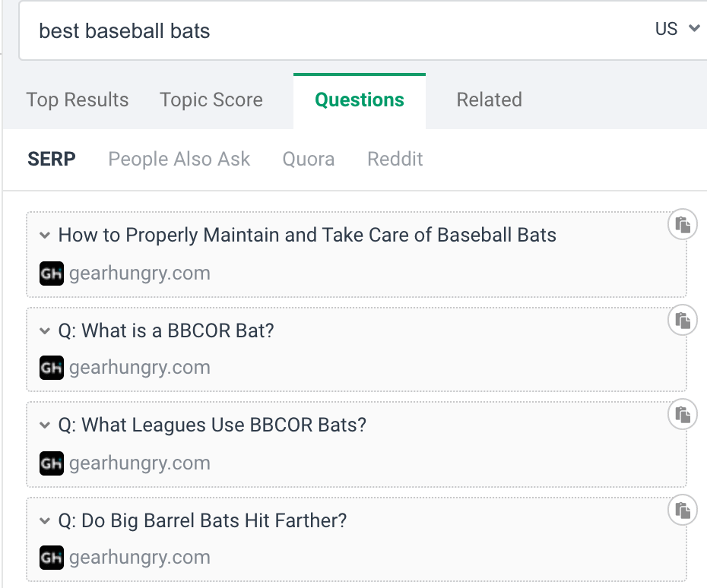Copy the 'Big Barrel Bats' question

[683, 511]
